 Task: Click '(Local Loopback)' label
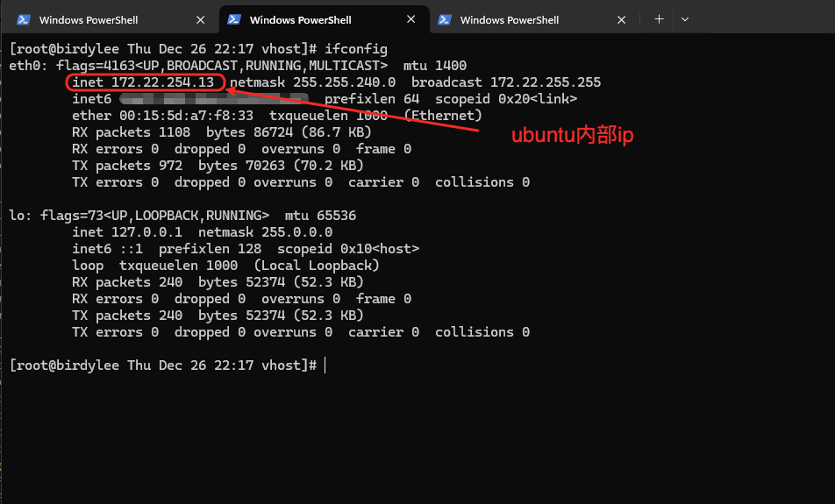[317, 266]
